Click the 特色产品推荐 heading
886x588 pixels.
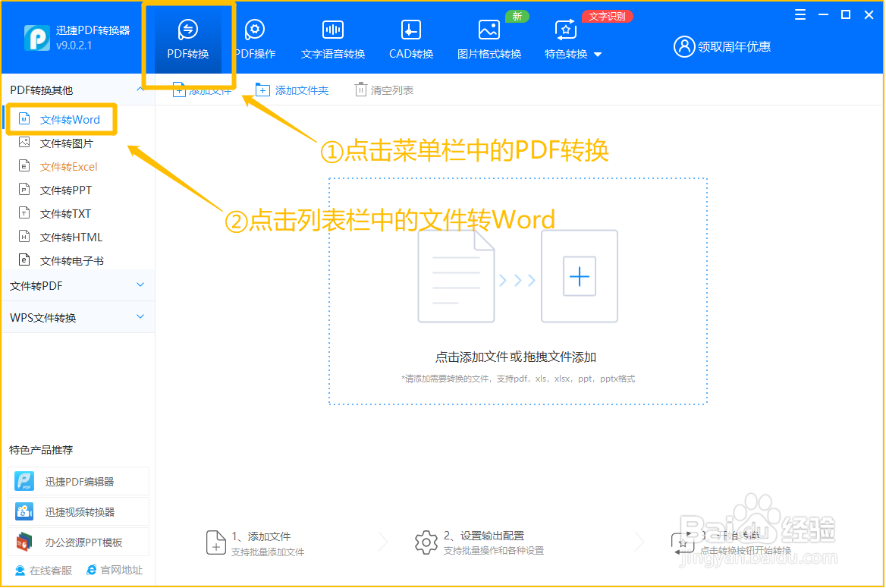[41, 450]
